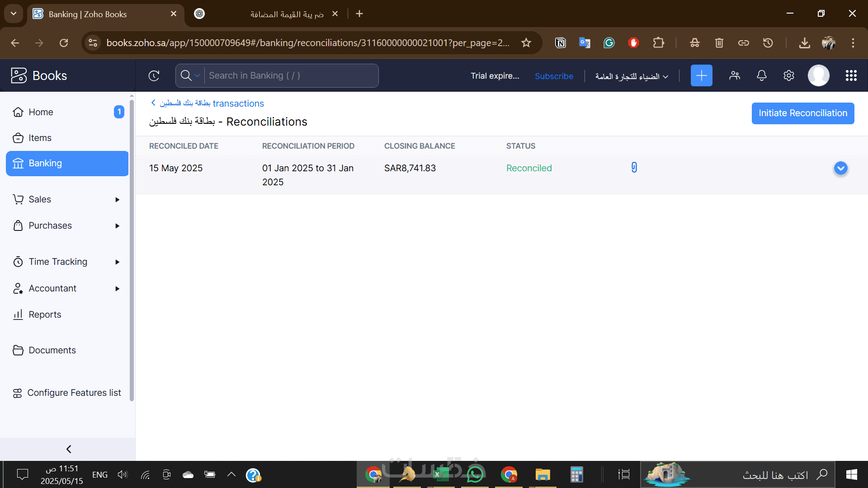868x488 pixels.
Task: Click the quick create plus button
Action: click(x=701, y=75)
